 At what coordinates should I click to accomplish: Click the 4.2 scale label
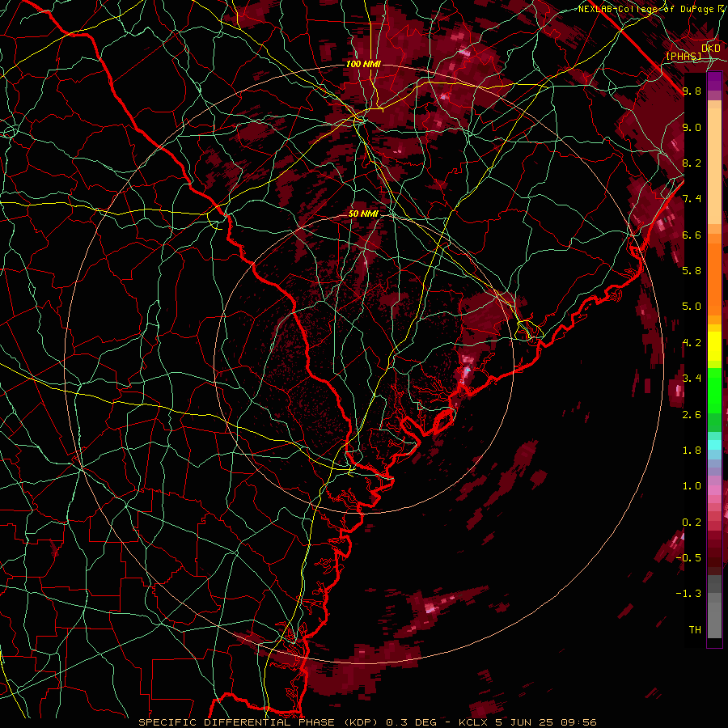[692, 343]
